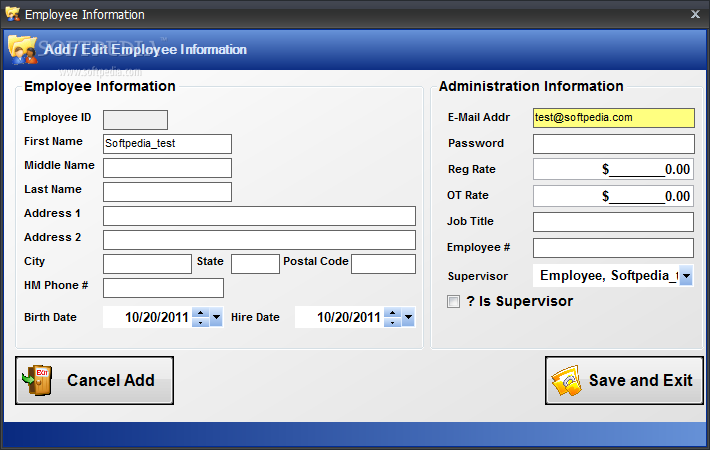This screenshot has height=450, width=710.
Task: Open the Birth Date calendar dropdown
Action: click(216, 318)
